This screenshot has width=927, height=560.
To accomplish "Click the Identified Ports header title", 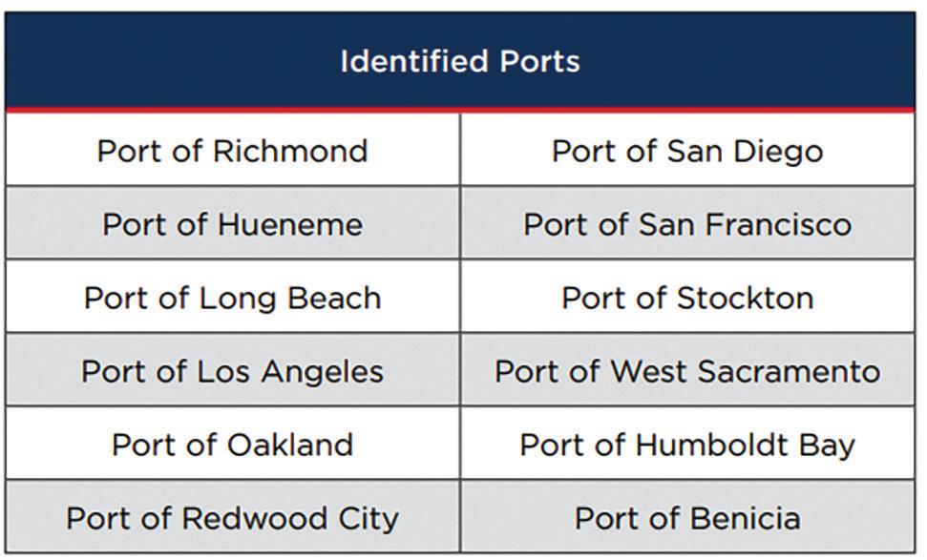I will coord(460,61).
